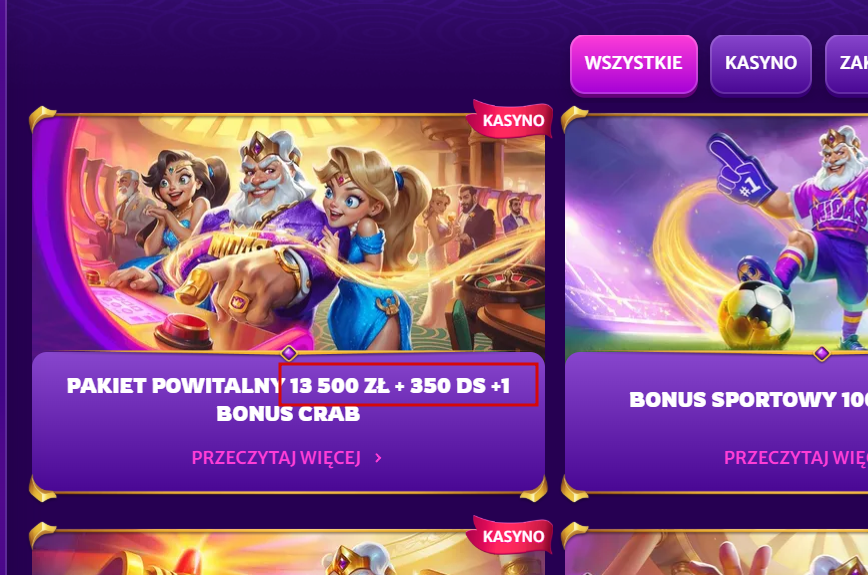868x575 pixels.
Task: Click the Bonus Sportowy title text
Action: click(x=748, y=400)
